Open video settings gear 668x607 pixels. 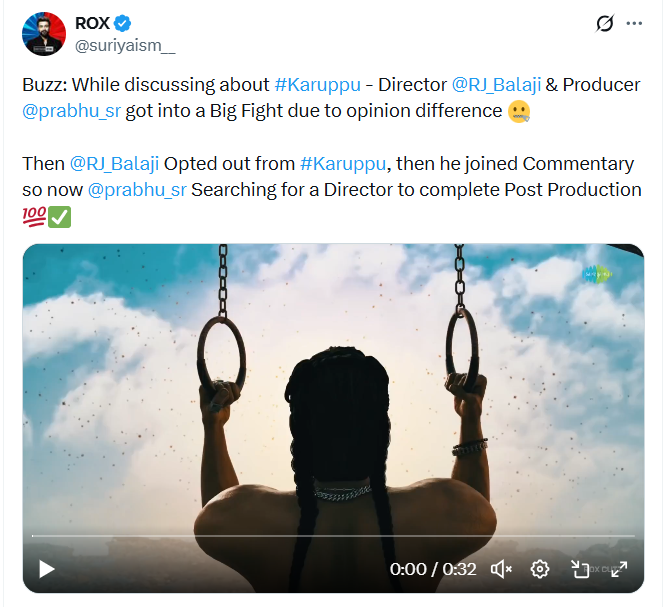point(540,569)
